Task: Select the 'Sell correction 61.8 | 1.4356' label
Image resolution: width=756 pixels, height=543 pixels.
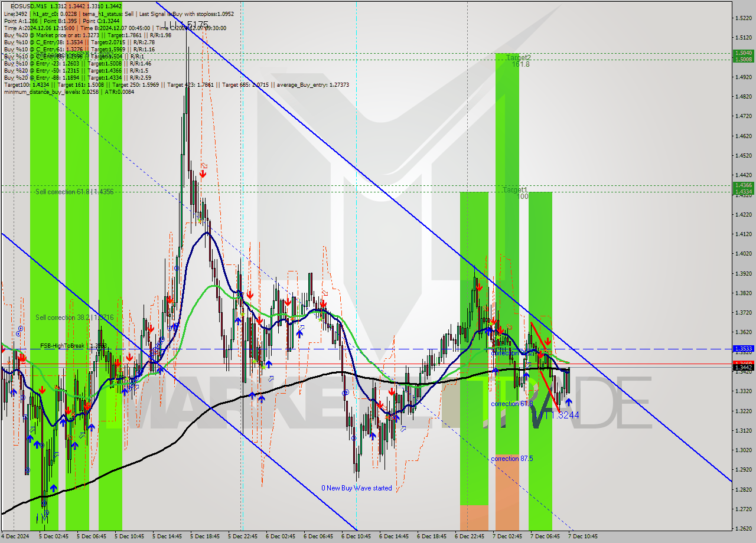Action: [x=74, y=192]
